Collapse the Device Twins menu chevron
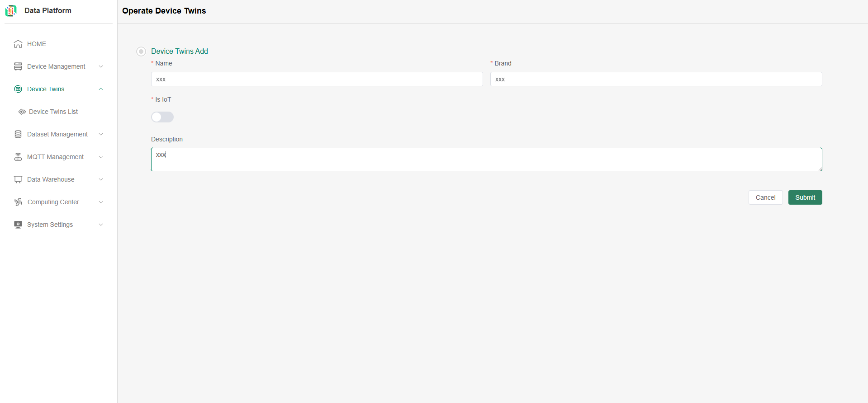This screenshot has height=403, width=868. point(101,89)
